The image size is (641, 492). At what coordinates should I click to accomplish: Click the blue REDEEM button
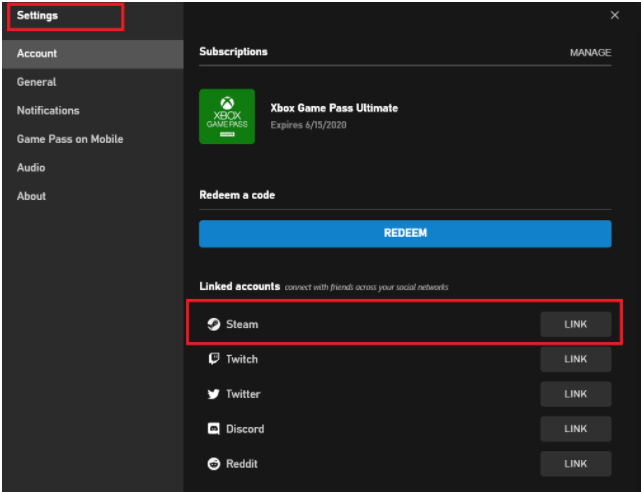click(x=405, y=234)
